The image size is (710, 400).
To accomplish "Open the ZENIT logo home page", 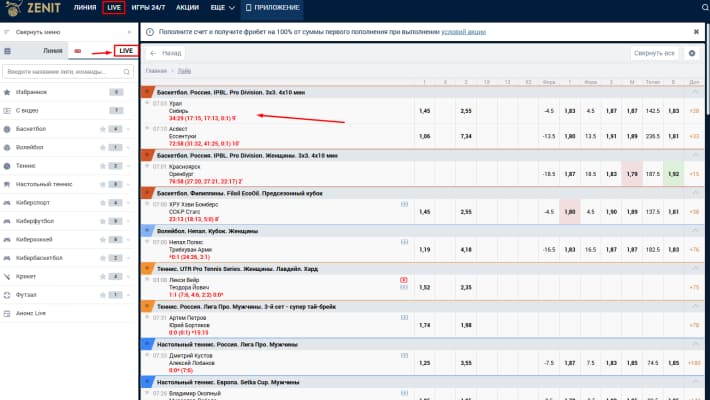I will pyautogui.click(x=33, y=8).
